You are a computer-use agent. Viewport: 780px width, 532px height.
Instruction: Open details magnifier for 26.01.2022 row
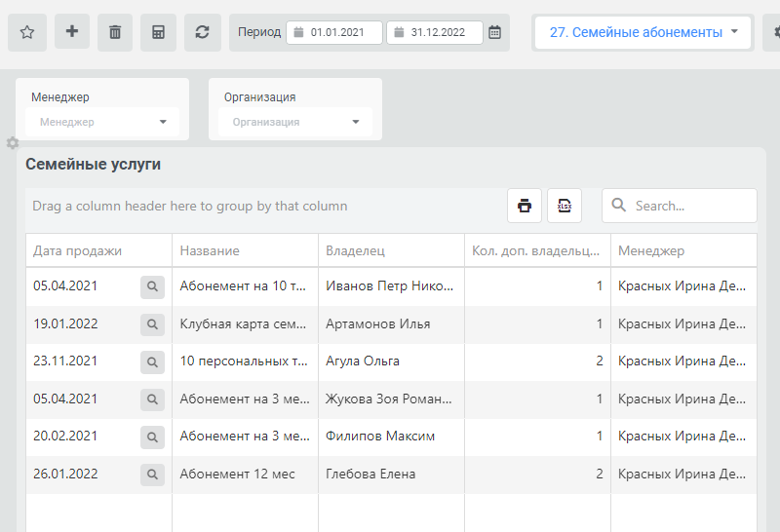(152, 475)
